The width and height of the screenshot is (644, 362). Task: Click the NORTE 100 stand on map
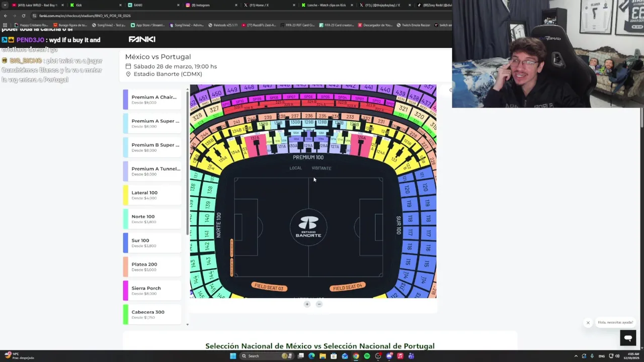coord(218,225)
